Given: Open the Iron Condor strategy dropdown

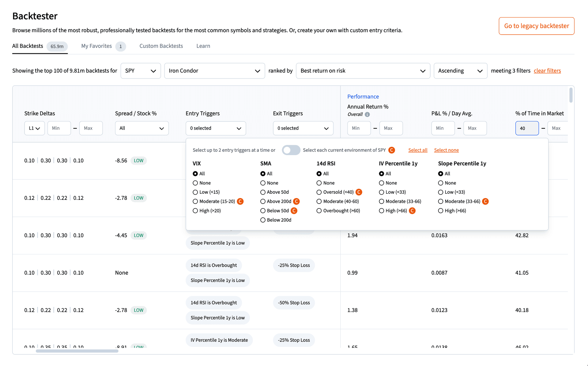Looking at the screenshot, I should (x=214, y=71).
